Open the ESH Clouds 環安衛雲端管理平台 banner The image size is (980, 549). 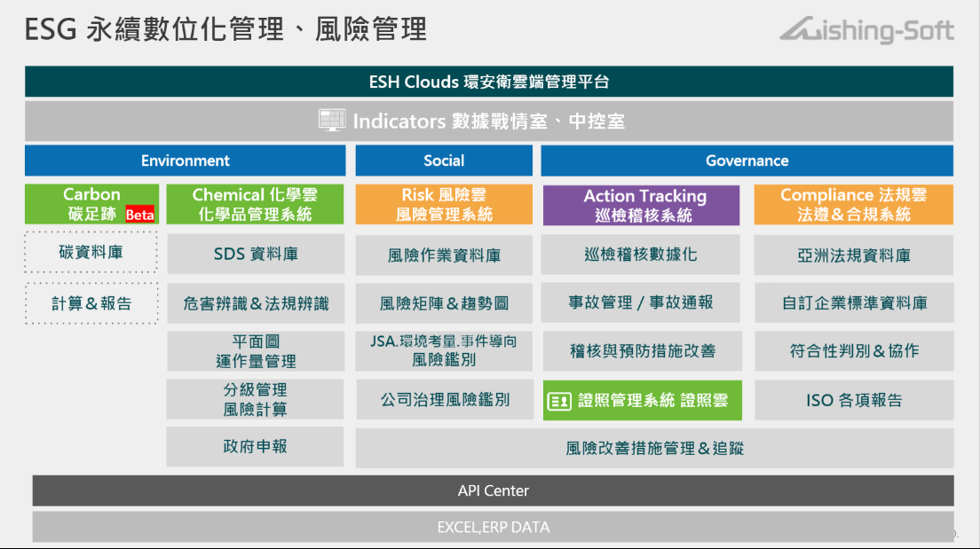click(x=489, y=82)
